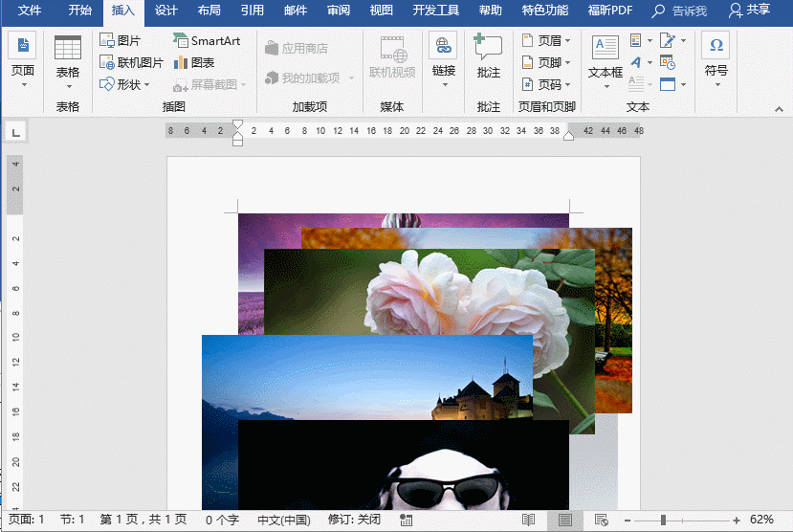Open the 文件 (File) menu
The image size is (793, 532).
click(30, 11)
